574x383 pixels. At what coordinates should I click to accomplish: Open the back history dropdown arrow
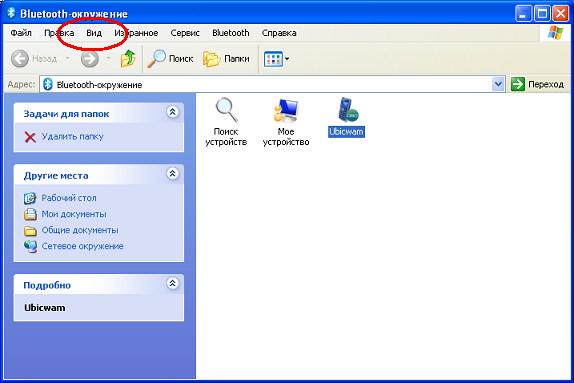[68, 59]
